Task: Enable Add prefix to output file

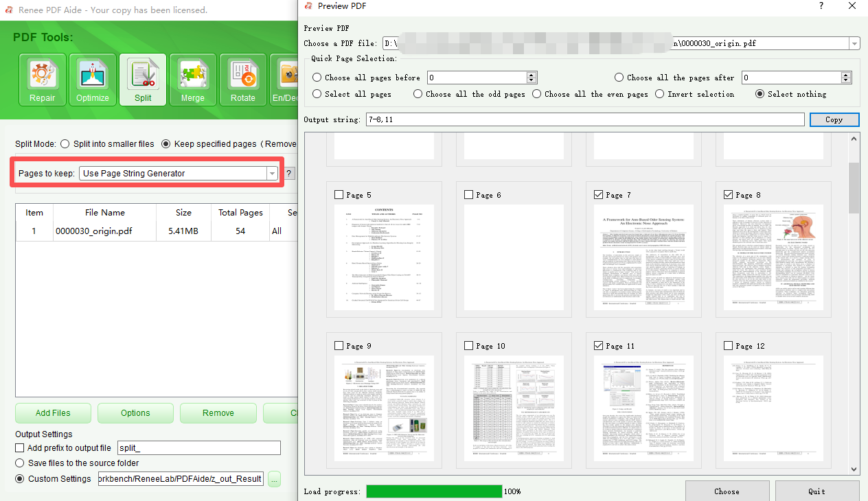Action: pos(20,448)
